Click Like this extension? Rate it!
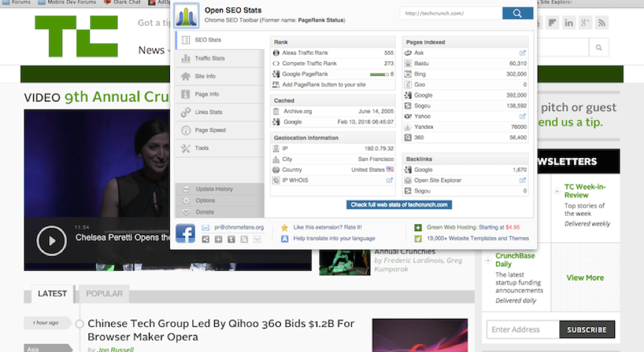The height and width of the screenshot is (352, 644). 327,227
